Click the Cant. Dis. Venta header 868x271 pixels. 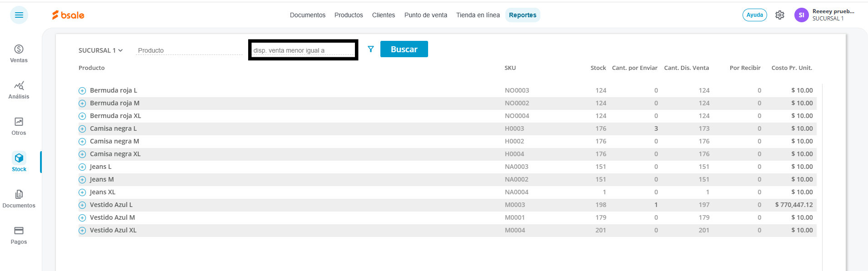(x=686, y=68)
